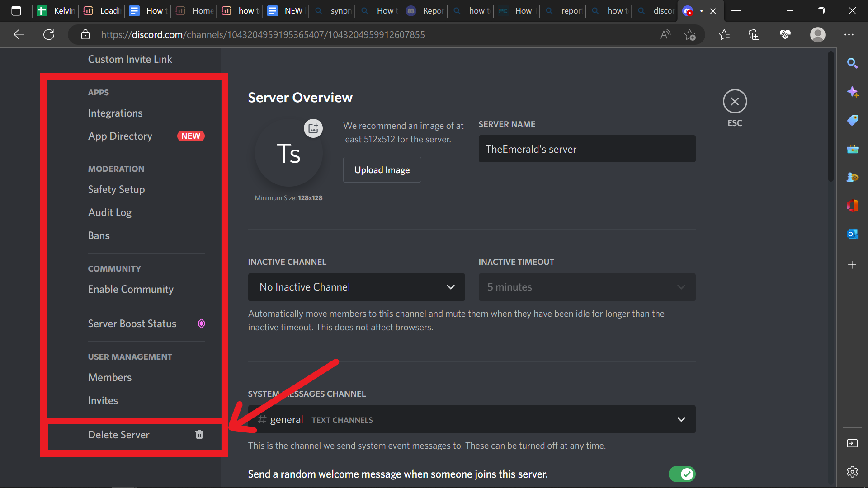Open the App Directory section

120,135
